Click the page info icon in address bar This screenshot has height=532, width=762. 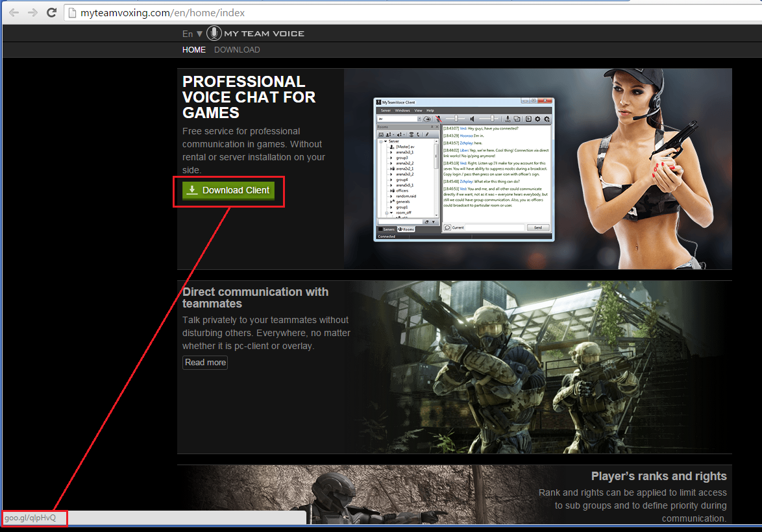[x=73, y=12]
